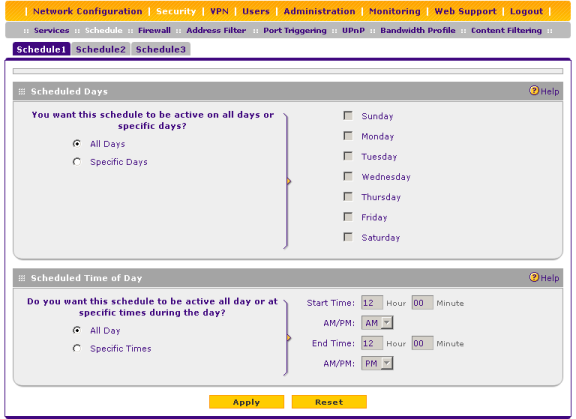This screenshot has height=419, width=576.
Task: Switch to the Schedule2 tab
Action: 101,49
